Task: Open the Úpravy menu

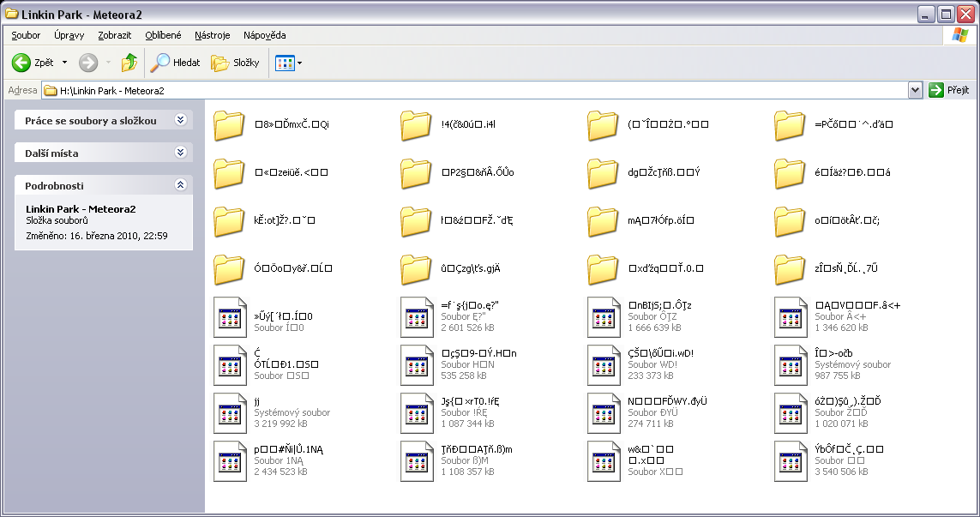Action: (69, 35)
